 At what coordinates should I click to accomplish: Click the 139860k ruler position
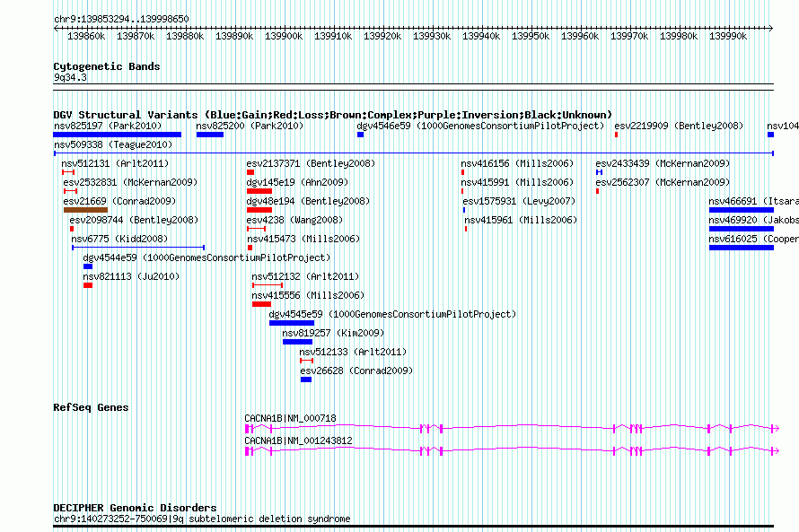86,36
